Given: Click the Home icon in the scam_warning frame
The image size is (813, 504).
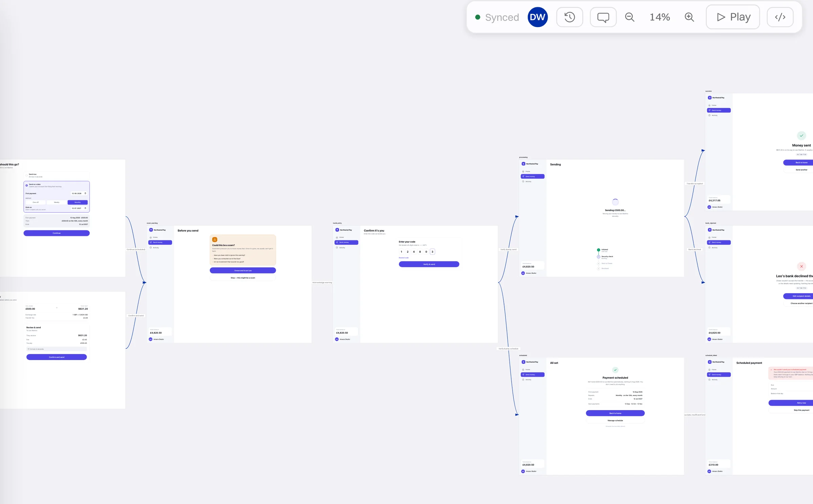Looking at the screenshot, I should tap(151, 237).
